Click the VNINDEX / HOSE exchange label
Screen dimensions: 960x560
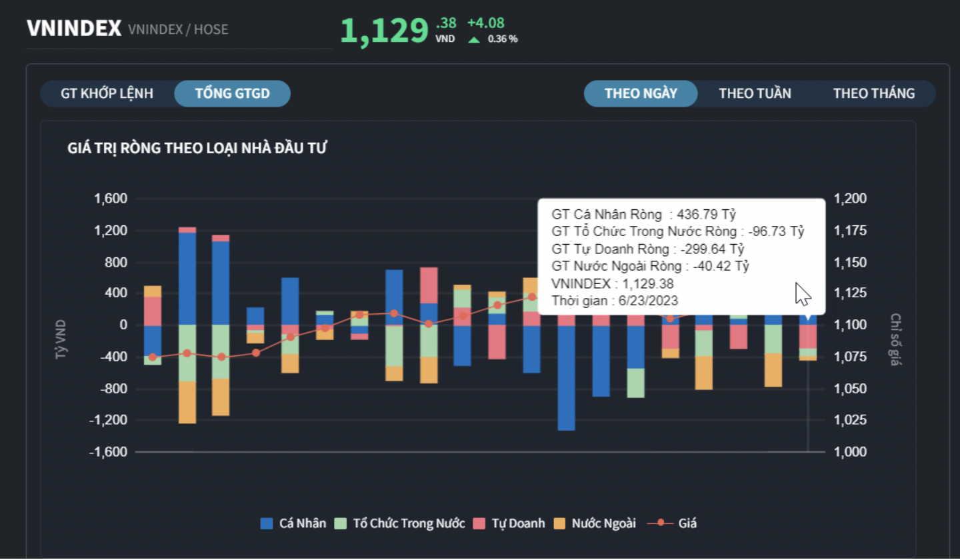point(178,29)
